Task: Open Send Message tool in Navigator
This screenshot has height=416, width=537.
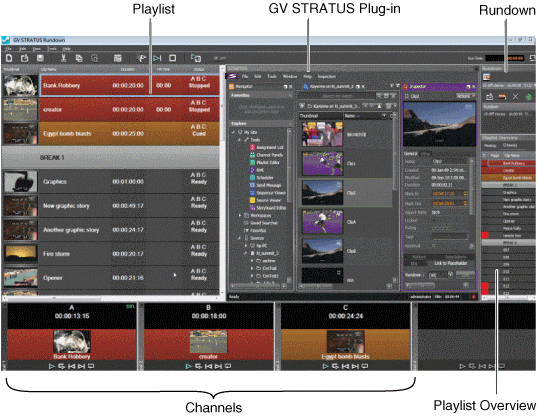Action: tap(268, 185)
